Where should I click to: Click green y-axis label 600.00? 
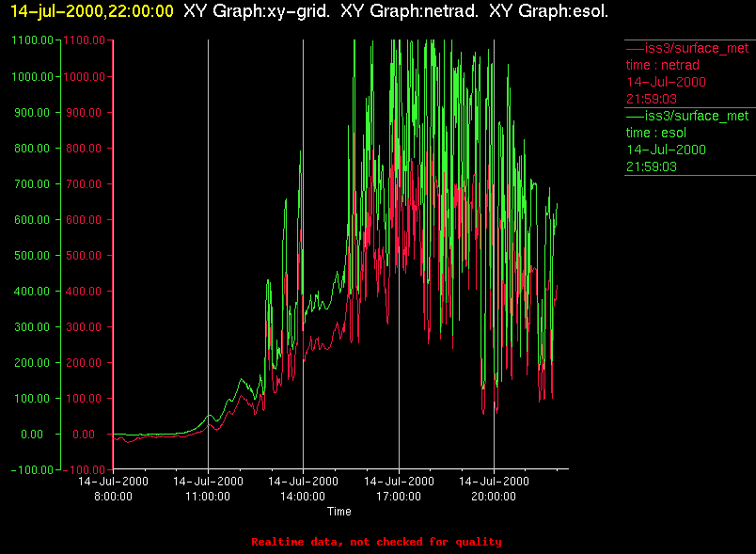point(32,219)
